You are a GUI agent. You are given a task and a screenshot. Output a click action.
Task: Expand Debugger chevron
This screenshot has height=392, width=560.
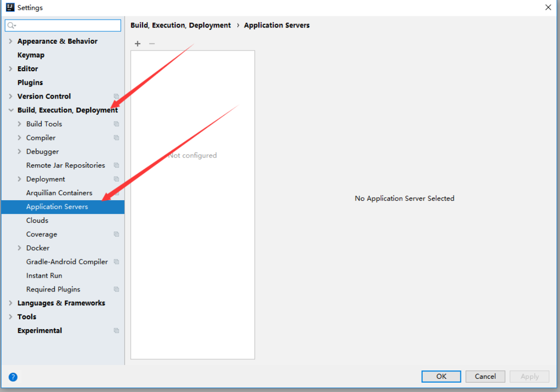19,152
